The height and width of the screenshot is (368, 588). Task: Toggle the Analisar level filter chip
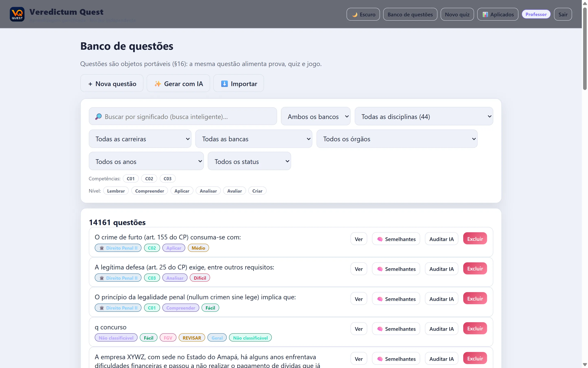point(208,191)
